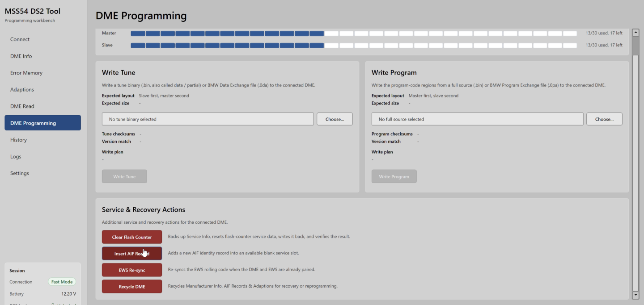Click the Clear Flash Counter description text

pos(259,237)
